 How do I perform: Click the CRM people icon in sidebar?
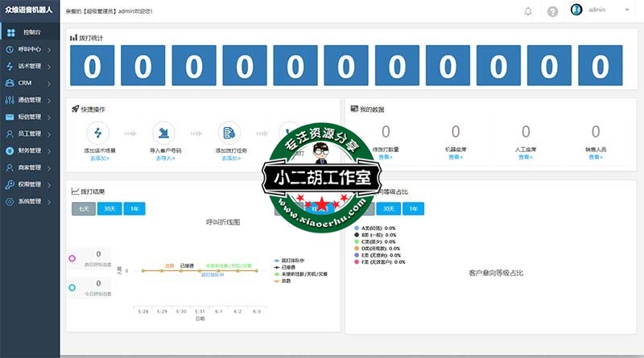pyautogui.click(x=10, y=83)
